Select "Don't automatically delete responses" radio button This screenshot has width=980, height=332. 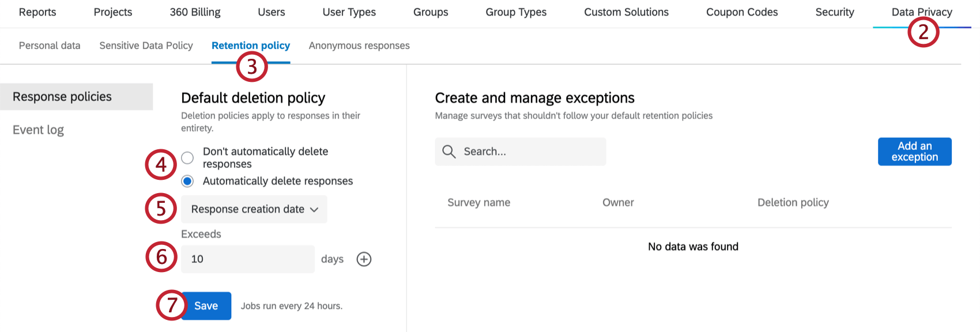tap(187, 158)
